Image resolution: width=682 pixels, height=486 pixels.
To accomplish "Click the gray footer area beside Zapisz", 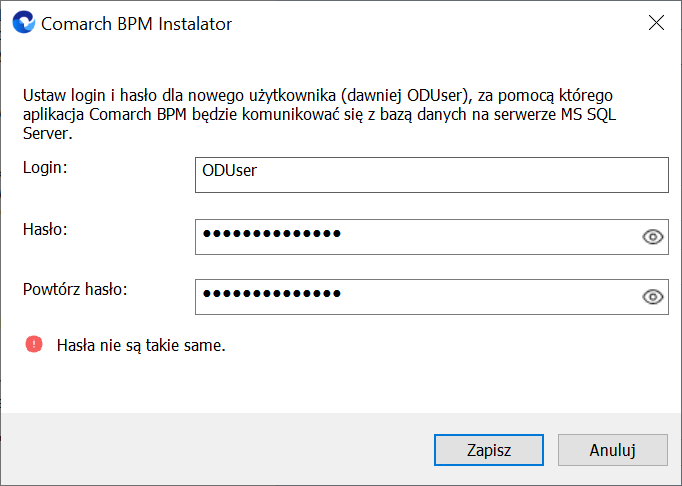I will 217,450.
